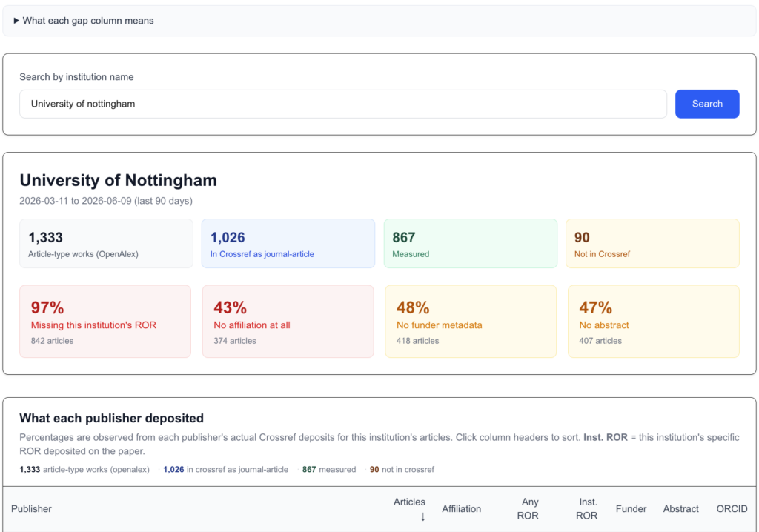The image size is (759, 532).
Task: Click the blue Search button
Action: [707, 104]
